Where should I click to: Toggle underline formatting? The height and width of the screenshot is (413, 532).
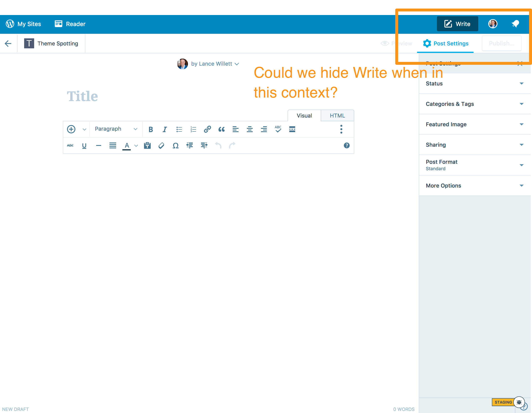(x=84, y=146)
